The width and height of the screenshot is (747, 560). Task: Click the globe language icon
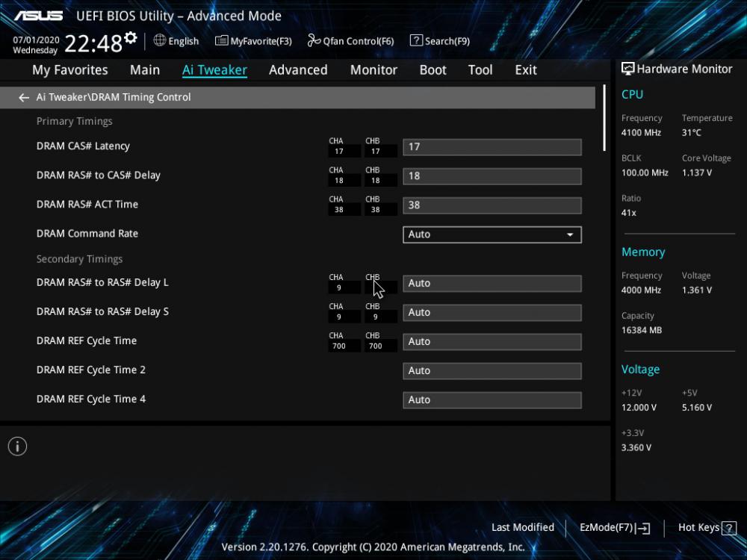click(160, 40)
